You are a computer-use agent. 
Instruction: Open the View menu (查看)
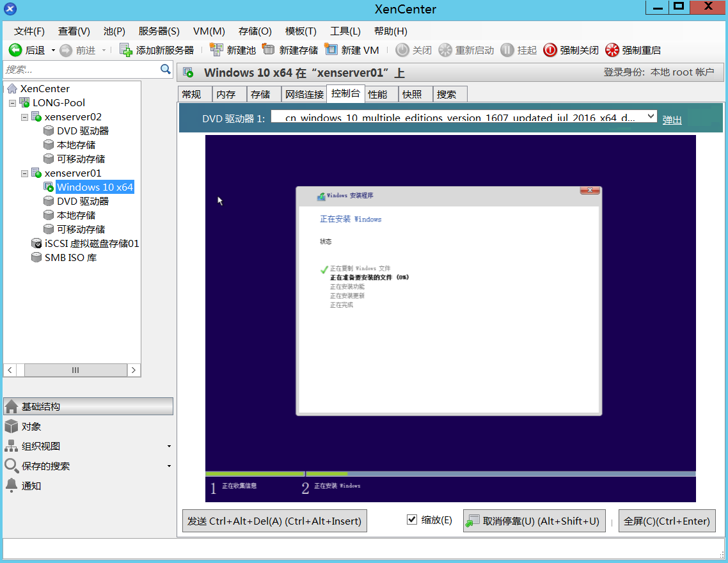click(x=74, y=31)
